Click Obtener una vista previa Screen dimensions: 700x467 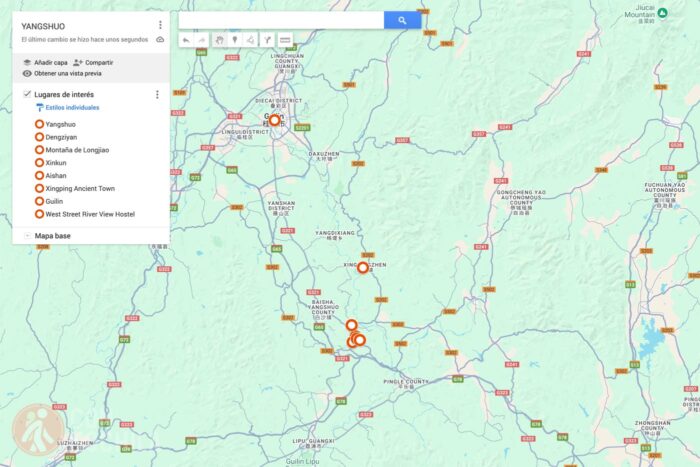click(68, 73)
